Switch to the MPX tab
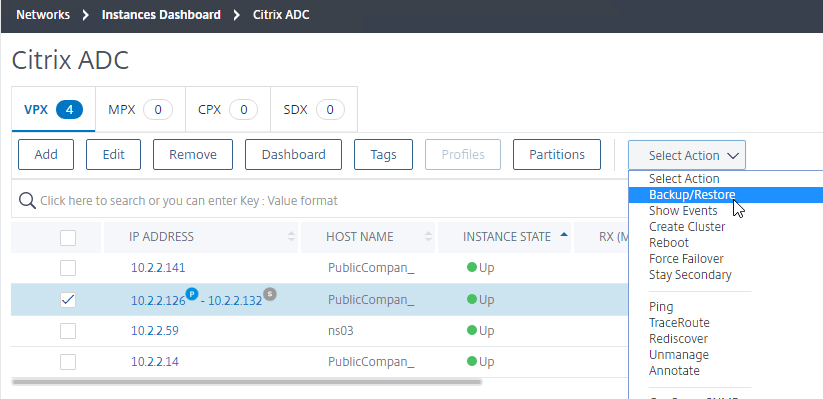This screenshot has height=399, width=823. click(140, 110)
